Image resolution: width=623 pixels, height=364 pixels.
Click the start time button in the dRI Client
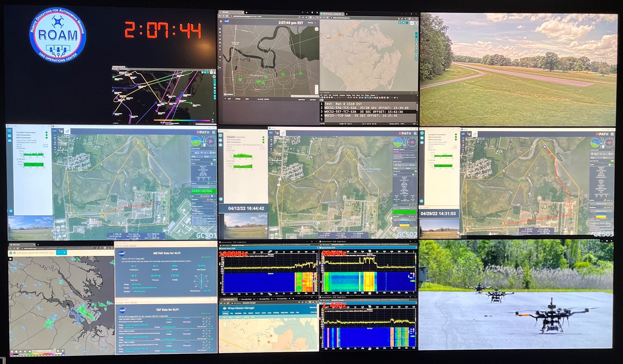(302, 100)
